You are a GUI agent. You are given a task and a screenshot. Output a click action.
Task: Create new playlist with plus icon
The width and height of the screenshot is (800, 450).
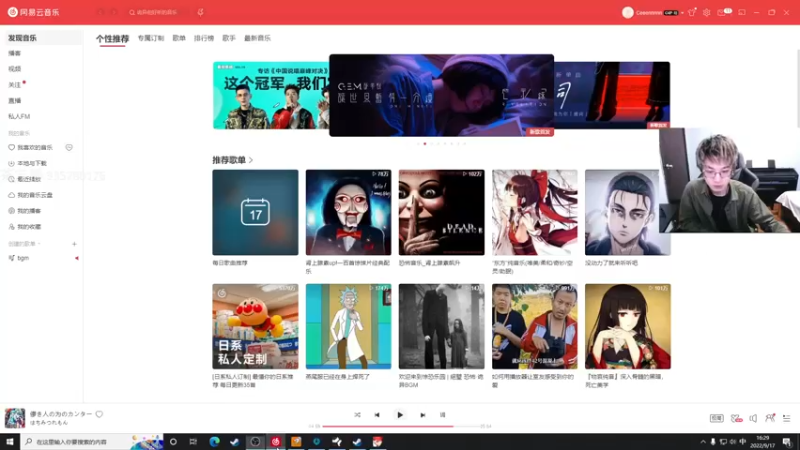coord(74,244)
